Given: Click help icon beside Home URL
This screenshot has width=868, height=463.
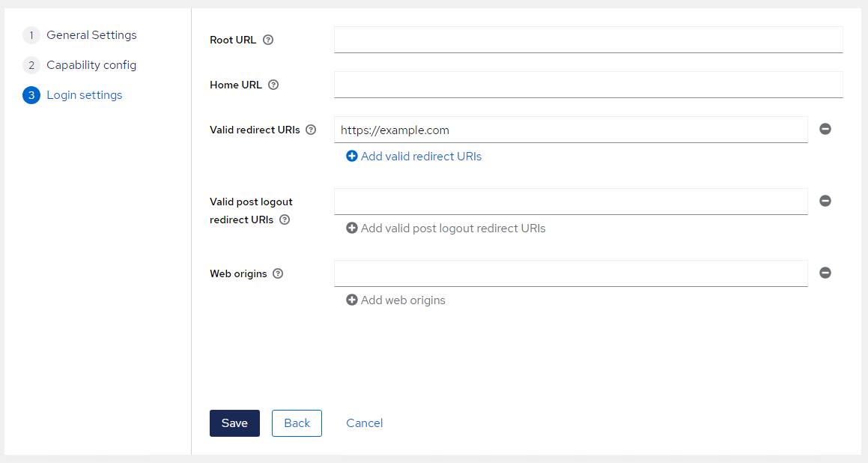Looking at the screenshot, I should [273, 85].
